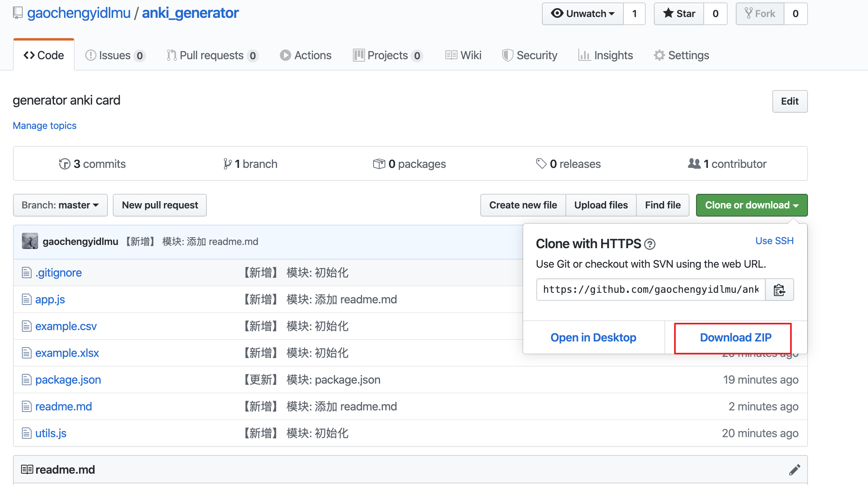
Task: Open 0 releases tag link
Action: coord(568,164)
